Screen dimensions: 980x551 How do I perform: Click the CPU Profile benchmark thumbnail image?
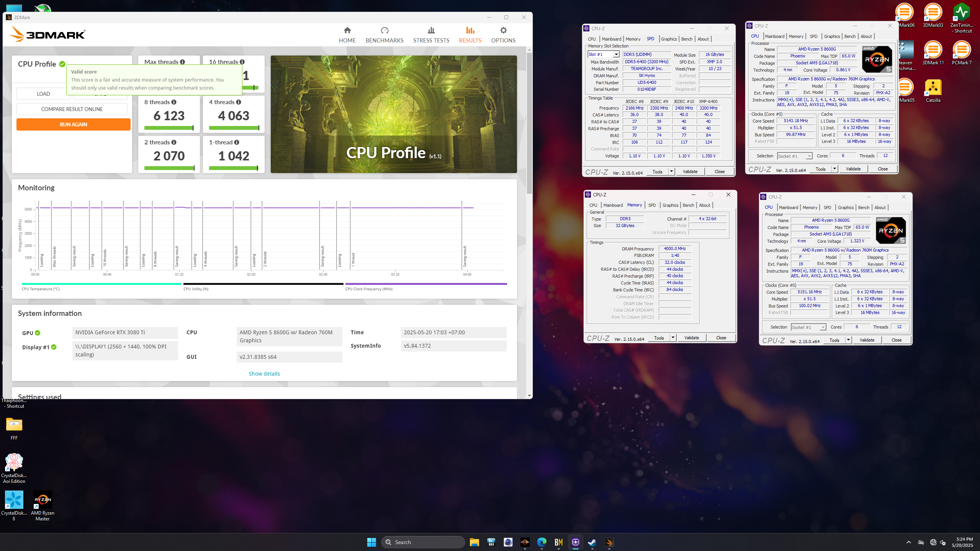click(394, 114)
